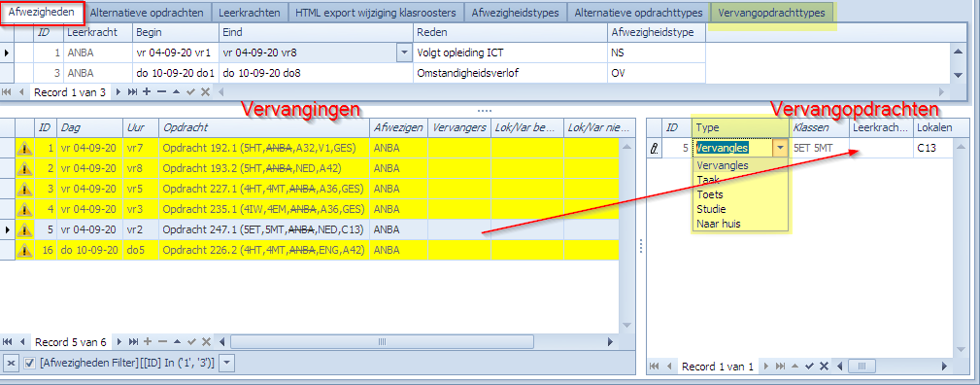Sort Vervangingen by Vervangers column header
The image size is (980, 385).
click(458, 127)
